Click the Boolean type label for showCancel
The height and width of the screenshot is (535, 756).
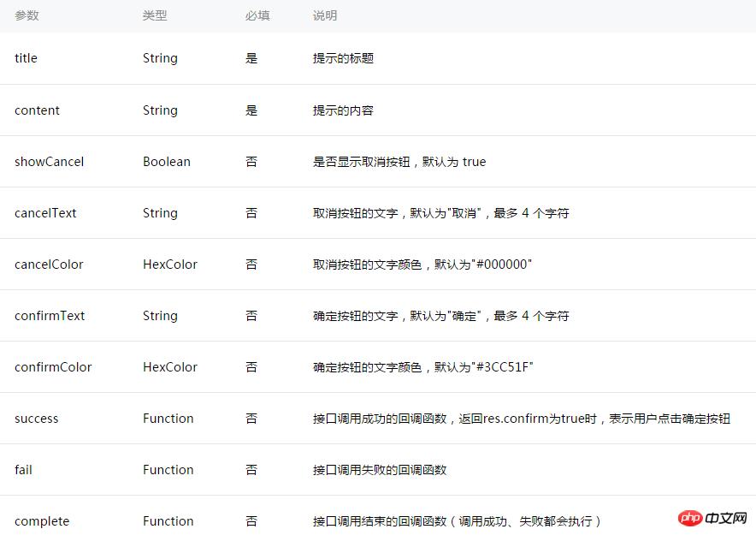(x=166, y=161)
